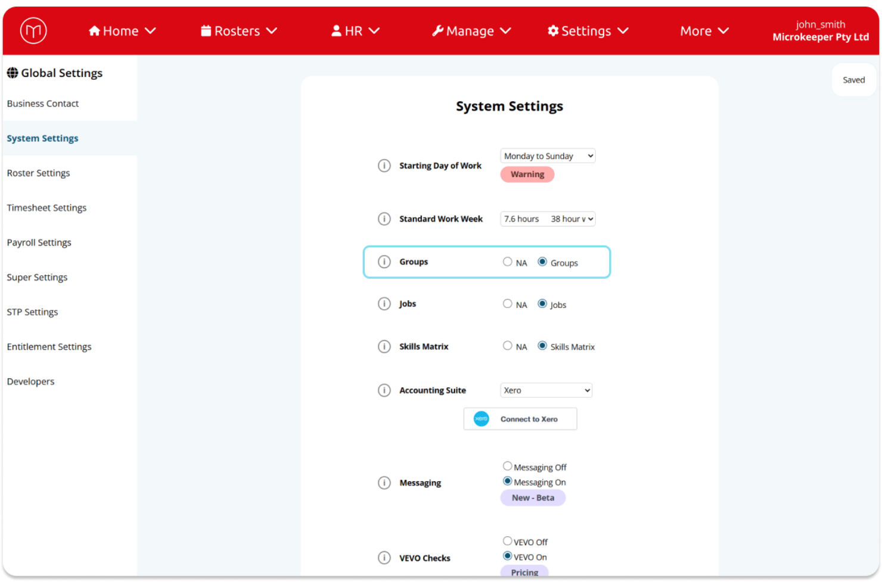The width and height of the screenshot is (882, 588).
Task: Click the Rosters calendar icon
Action: coord(206,31)
